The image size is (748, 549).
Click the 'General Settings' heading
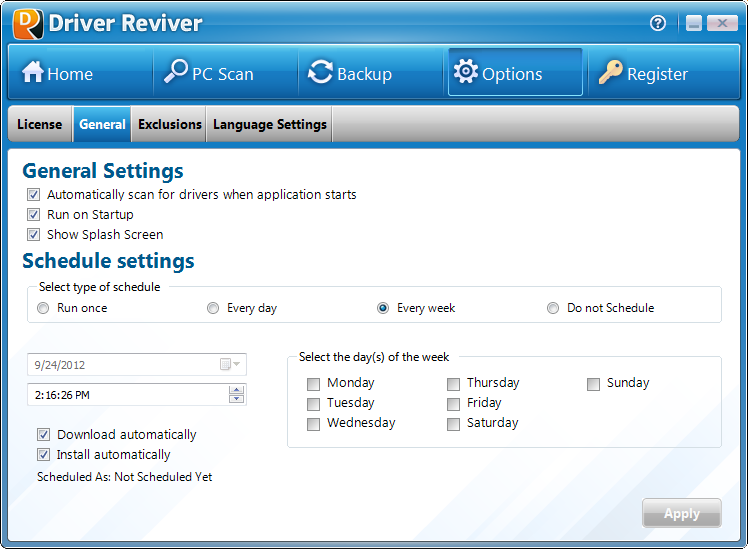click(103, 171)
